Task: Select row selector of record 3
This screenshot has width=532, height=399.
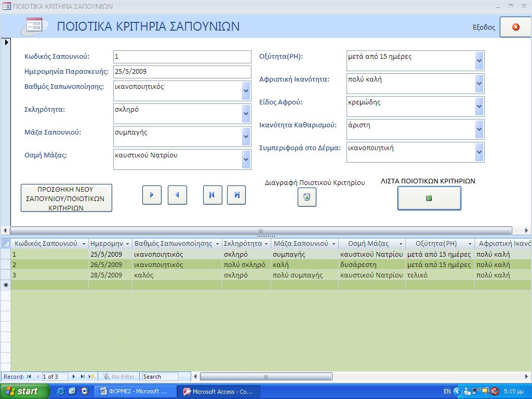Action: tap(6, 275)
